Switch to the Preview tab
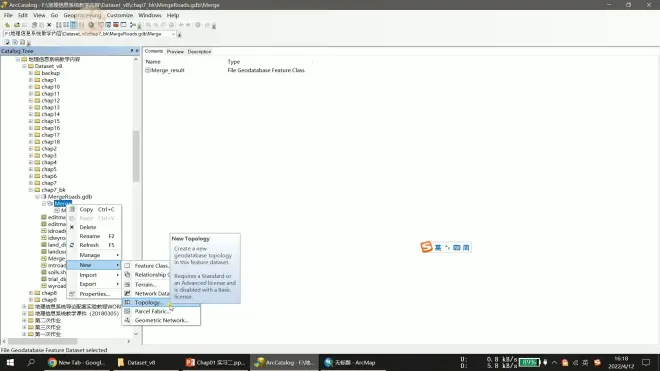 (x=175, y=52)
